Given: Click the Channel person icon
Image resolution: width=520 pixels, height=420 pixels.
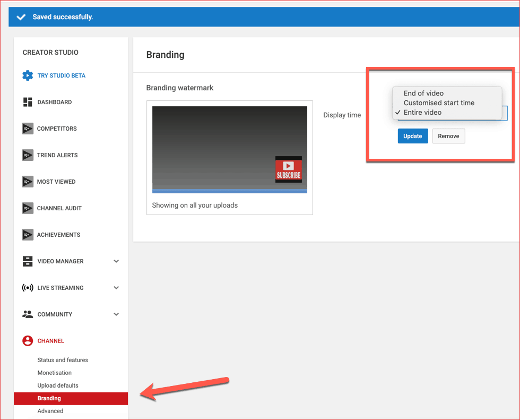Looking at the screenshot, I should click(x=28, y=341).
